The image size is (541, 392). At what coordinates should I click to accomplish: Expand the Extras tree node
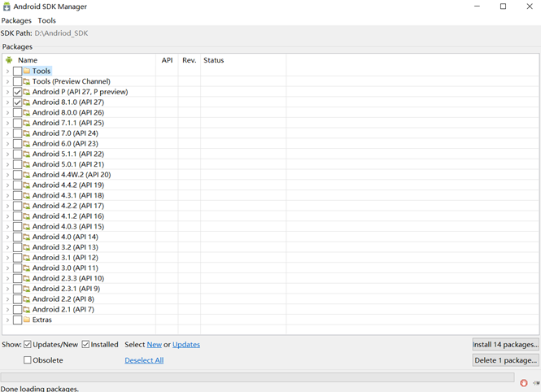pos(7,320)
